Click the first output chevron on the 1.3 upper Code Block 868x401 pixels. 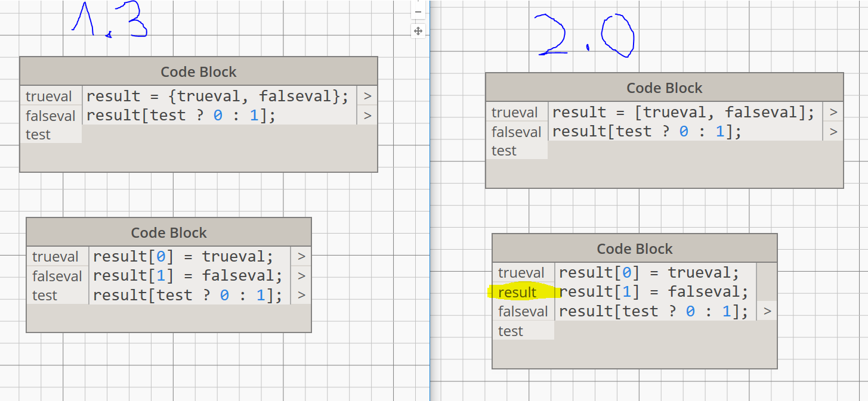(x=367, y=95)
